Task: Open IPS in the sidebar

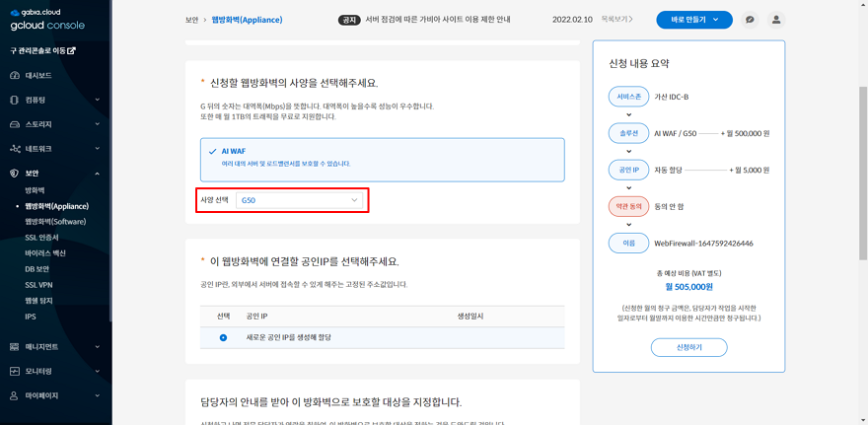Action: coord(31,317)
